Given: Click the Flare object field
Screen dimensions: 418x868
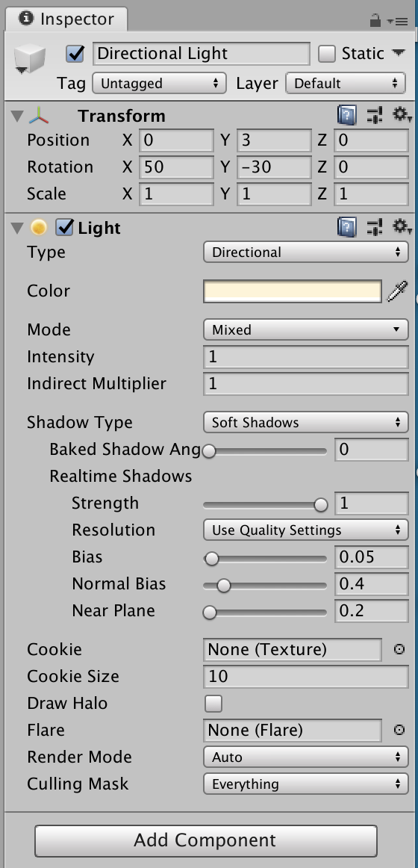Looking at the screenshot, I should tap(293, 731).
